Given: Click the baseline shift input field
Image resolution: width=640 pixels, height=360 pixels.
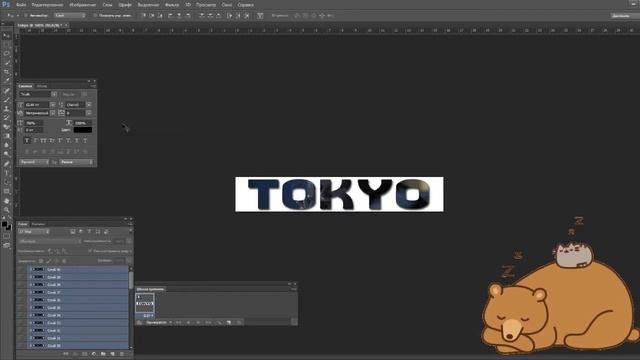Looking at the screenshot, I should point(34,130).
